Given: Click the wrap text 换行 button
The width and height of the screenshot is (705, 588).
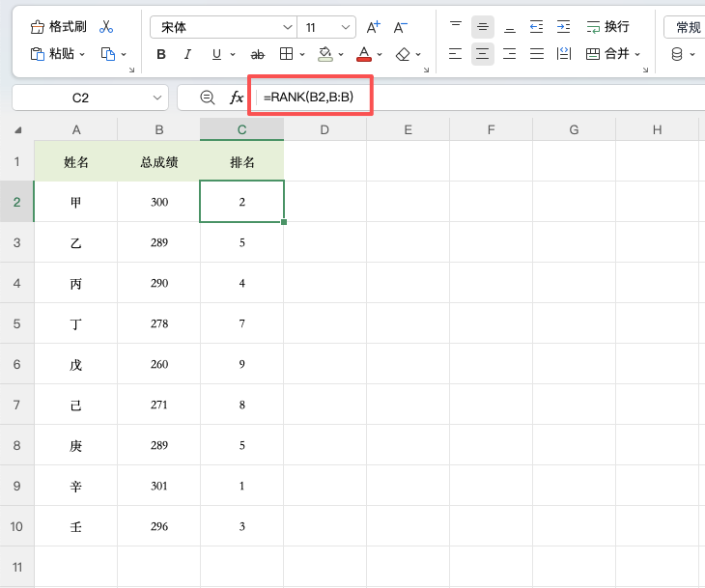Looking at the screenshot, I should click(x=607, y=27).
